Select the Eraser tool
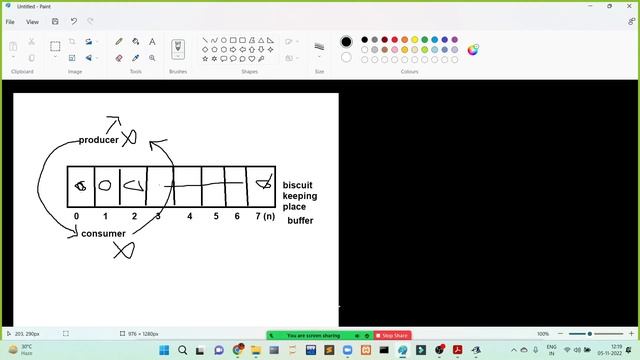Image resolution: width=640 pixels, height=360 pixels. 119,58
